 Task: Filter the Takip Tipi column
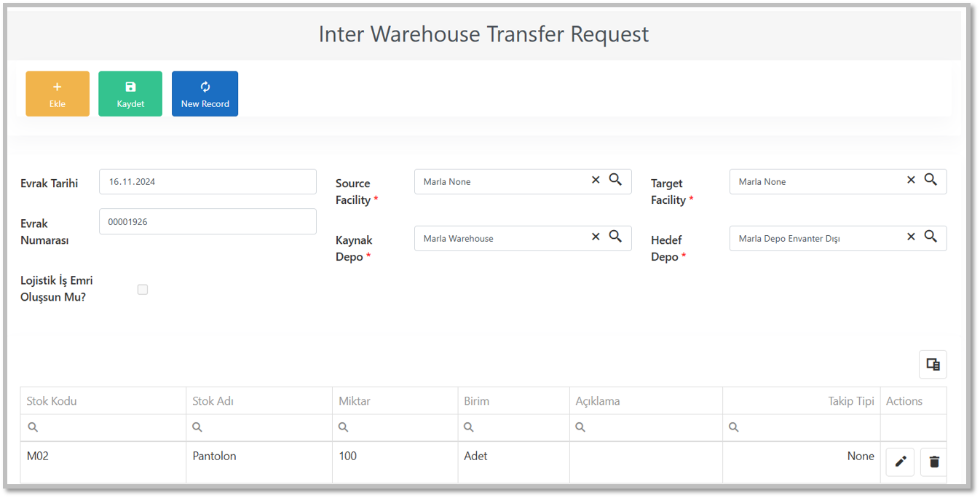tap(802, 428)
